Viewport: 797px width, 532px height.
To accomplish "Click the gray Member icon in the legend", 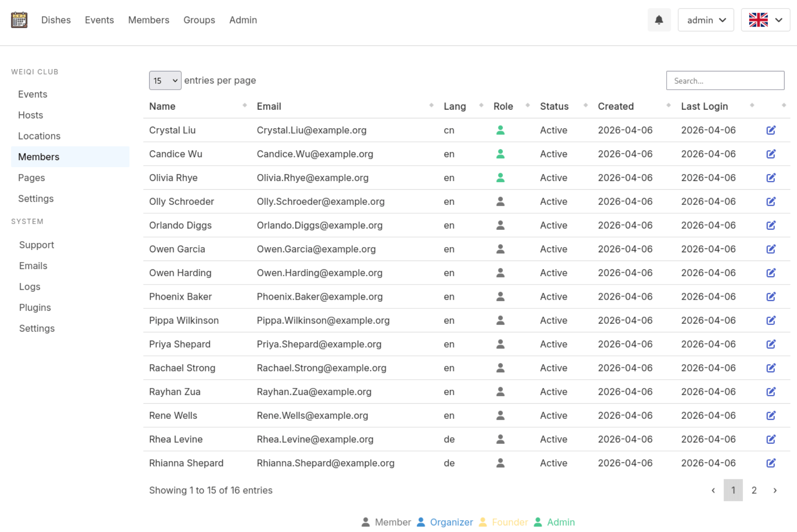I will click(x=366, y=522).
